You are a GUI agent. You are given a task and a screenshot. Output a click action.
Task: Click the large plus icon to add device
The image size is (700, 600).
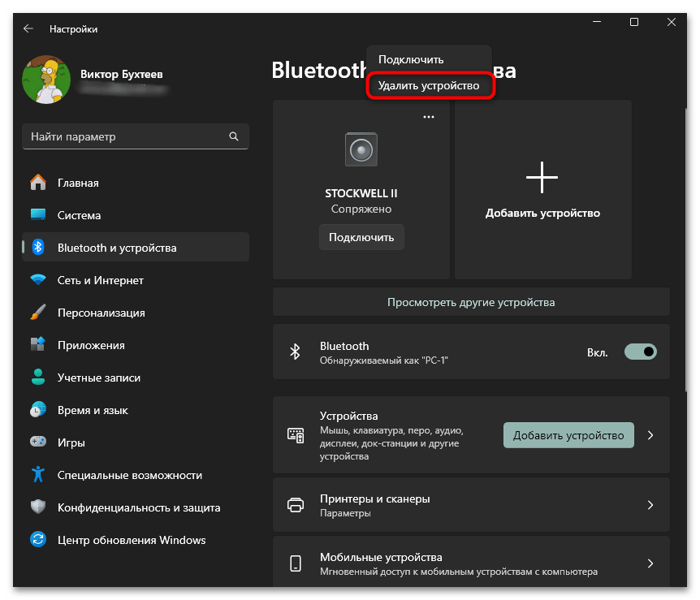pos(542,177)
